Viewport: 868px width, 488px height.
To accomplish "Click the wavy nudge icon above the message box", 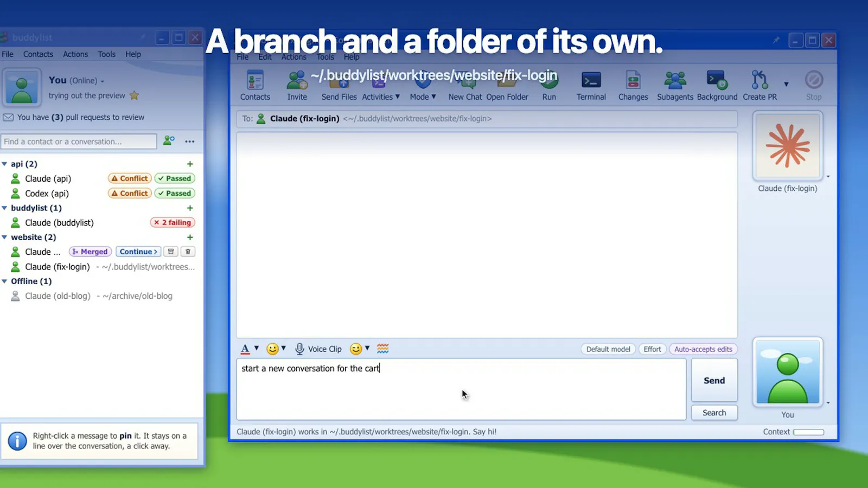I will 383,349.
